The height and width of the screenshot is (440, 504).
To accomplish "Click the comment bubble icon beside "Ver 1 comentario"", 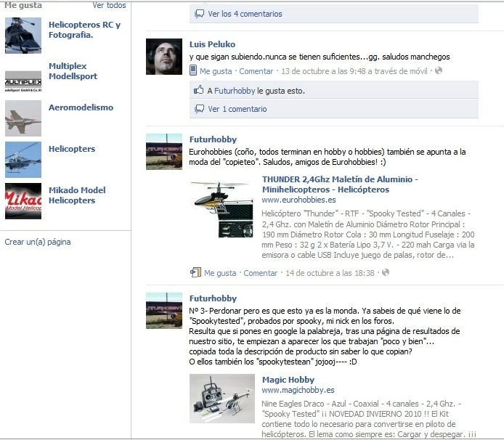I will pyautogui.click(x=199, y=109).
